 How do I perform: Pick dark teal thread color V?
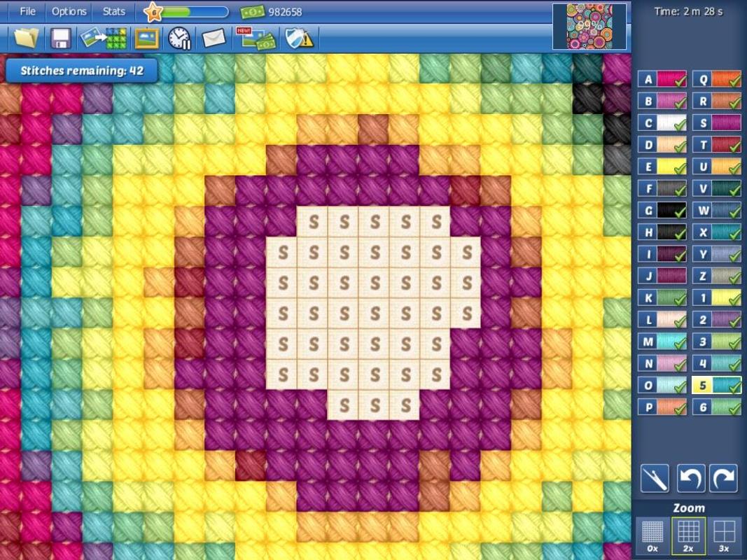(x=716, y=188)
